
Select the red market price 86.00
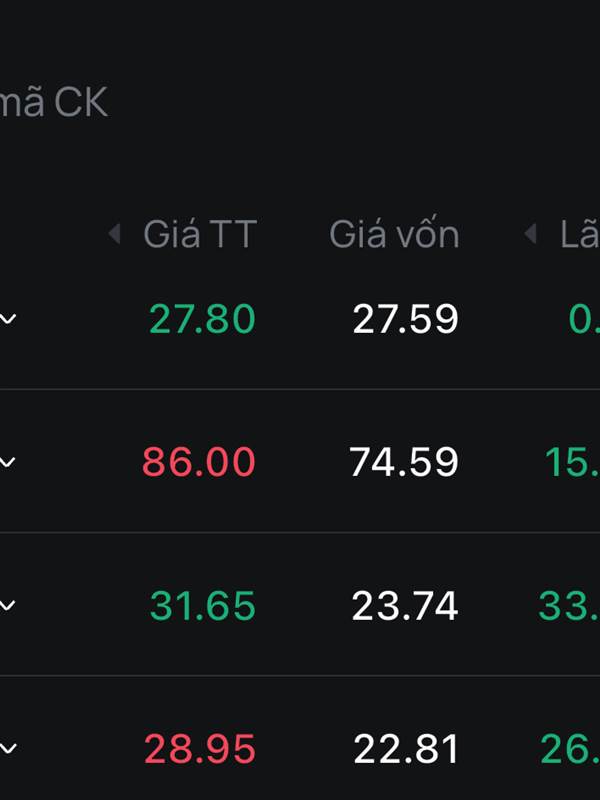[198, 462]
